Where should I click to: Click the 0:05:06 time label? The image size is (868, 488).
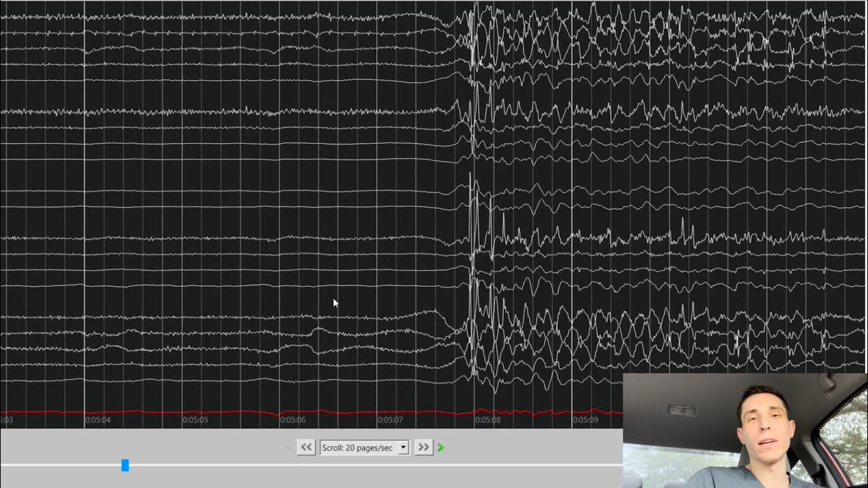tap(293, 420)
